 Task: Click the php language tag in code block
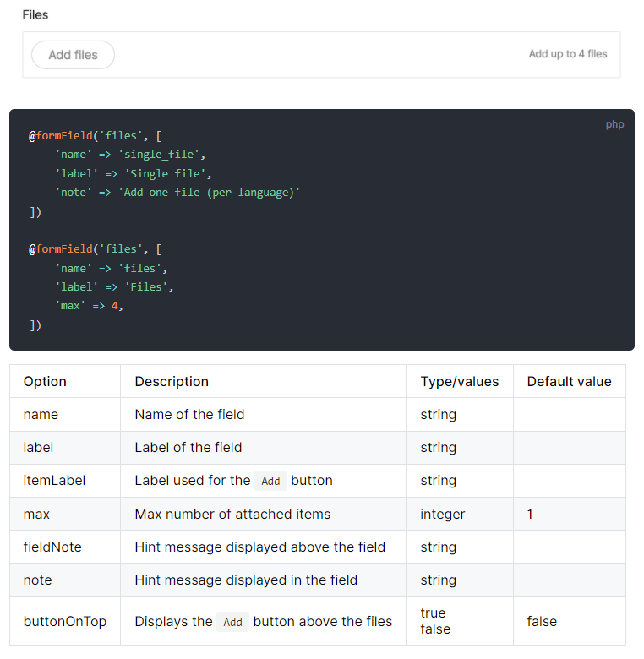[x=614, y=124]
